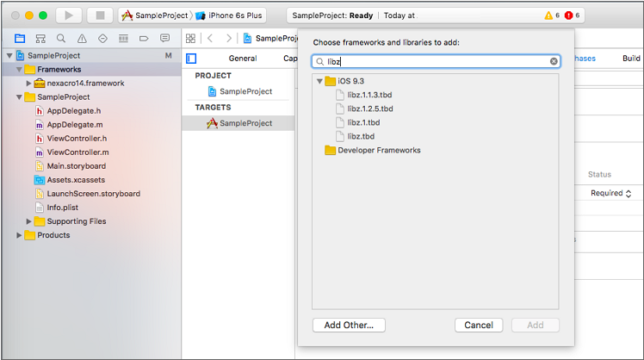Click the Add button
The height and width of the screenshot is (360, 644).
click(x=536, y=325)
